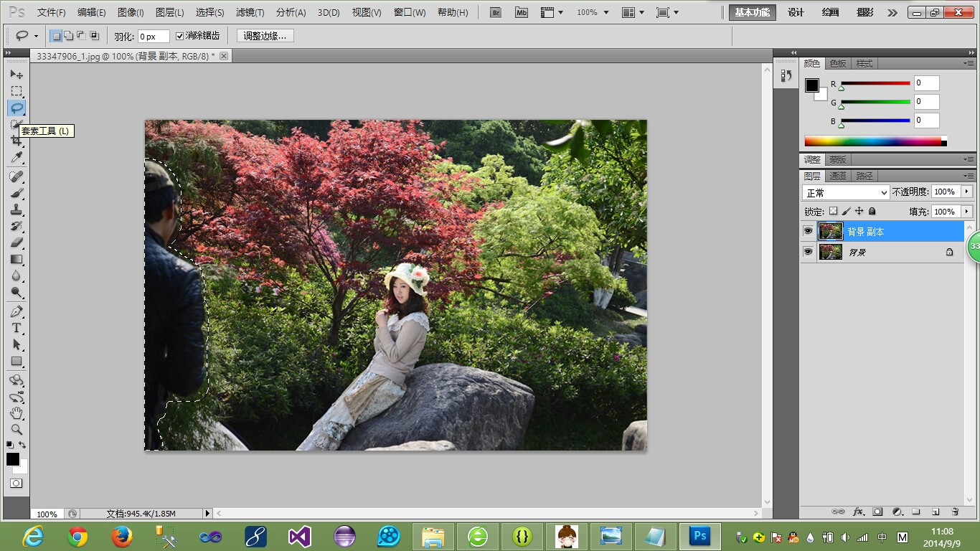Toggle lock image pixels
The image size is (980, 551).
click(846, 211)
